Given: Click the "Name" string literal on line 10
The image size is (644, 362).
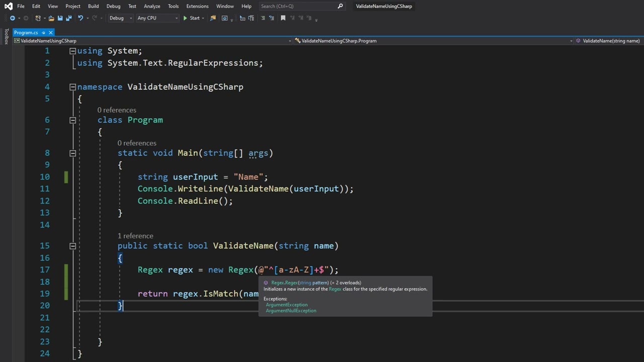Looking at the screenshot, I should (x=248, y=177).
